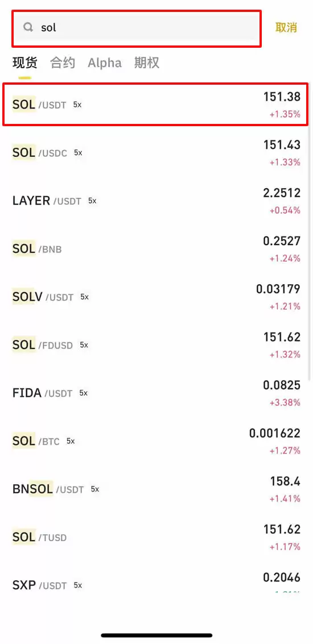Tap the 5x badge beside SOL/USDT
Screen dimensions: 313x644
(77, 105)
